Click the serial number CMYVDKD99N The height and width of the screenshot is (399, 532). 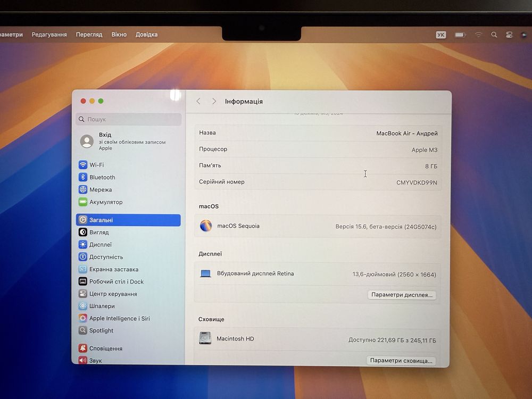[x=417, y=182]
